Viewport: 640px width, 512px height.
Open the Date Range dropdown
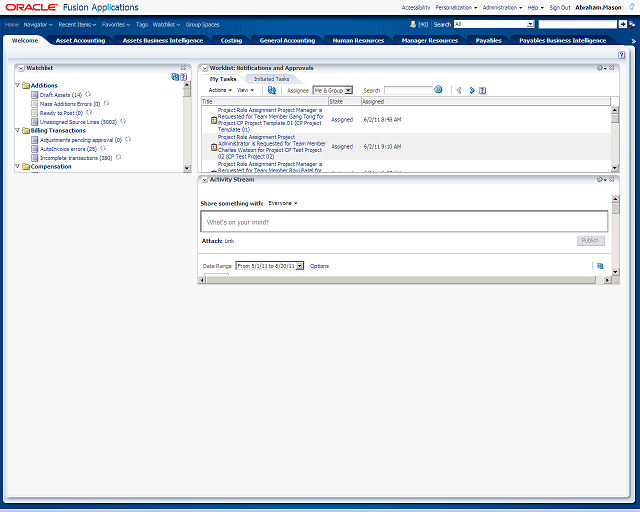270,266
